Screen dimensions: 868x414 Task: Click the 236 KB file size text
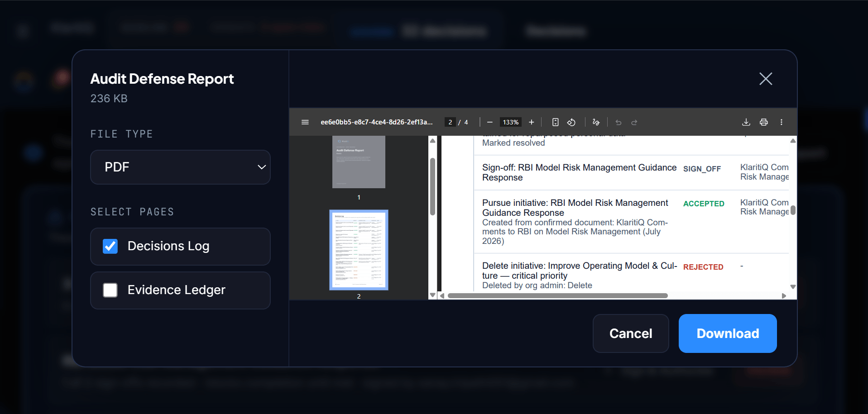click(109, 99)
